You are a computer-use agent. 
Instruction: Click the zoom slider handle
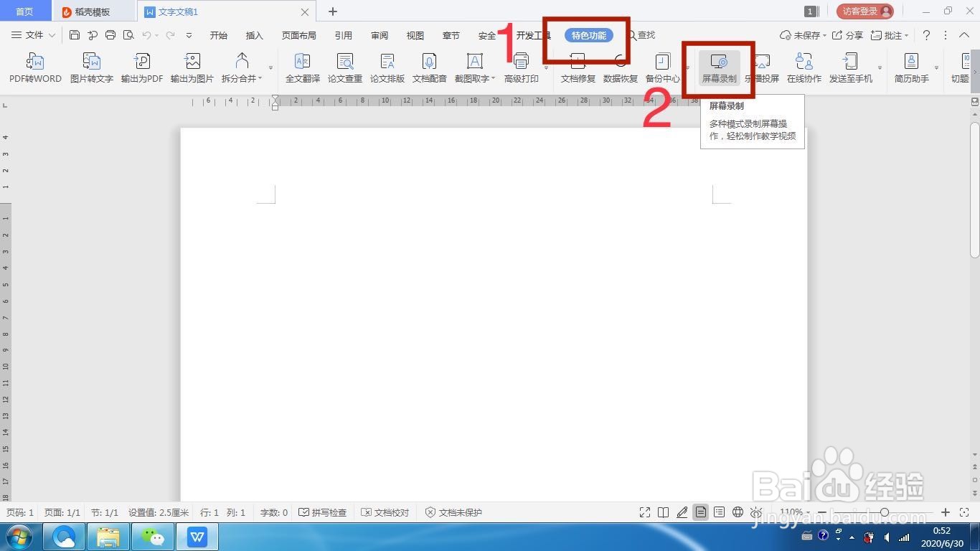(885, 512)
